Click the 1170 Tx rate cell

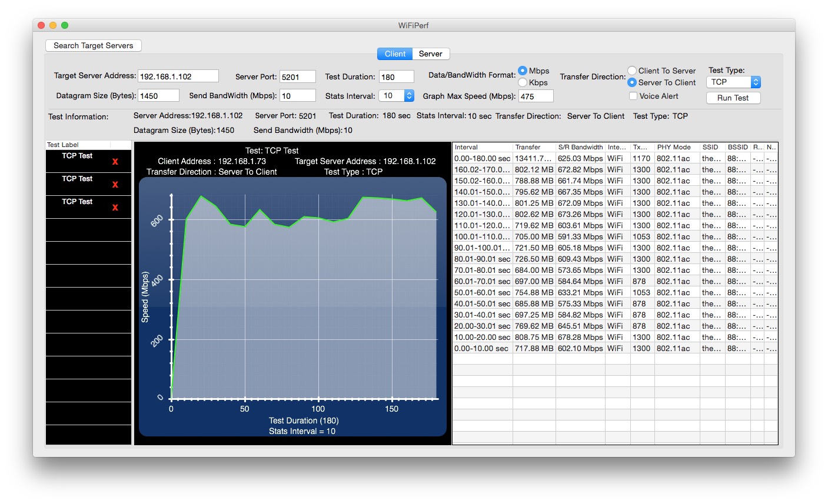[x=643, y=158]
